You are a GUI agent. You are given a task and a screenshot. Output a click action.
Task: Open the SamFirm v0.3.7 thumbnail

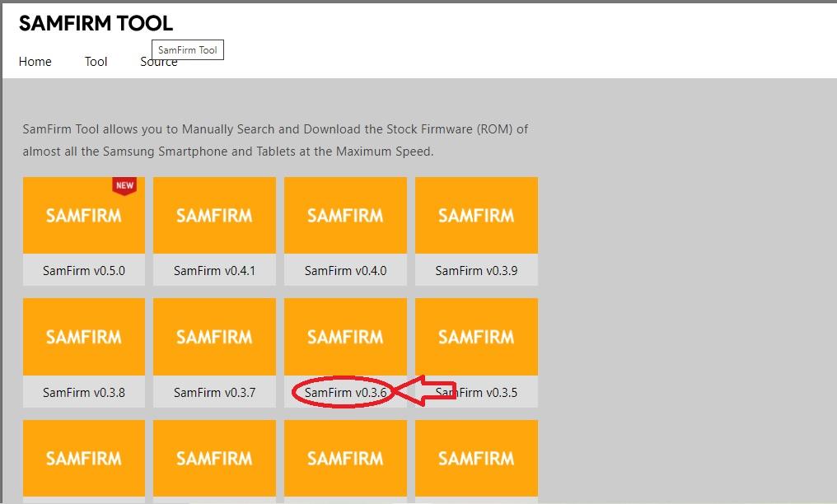pyautogui.click(x=214, y=337)
